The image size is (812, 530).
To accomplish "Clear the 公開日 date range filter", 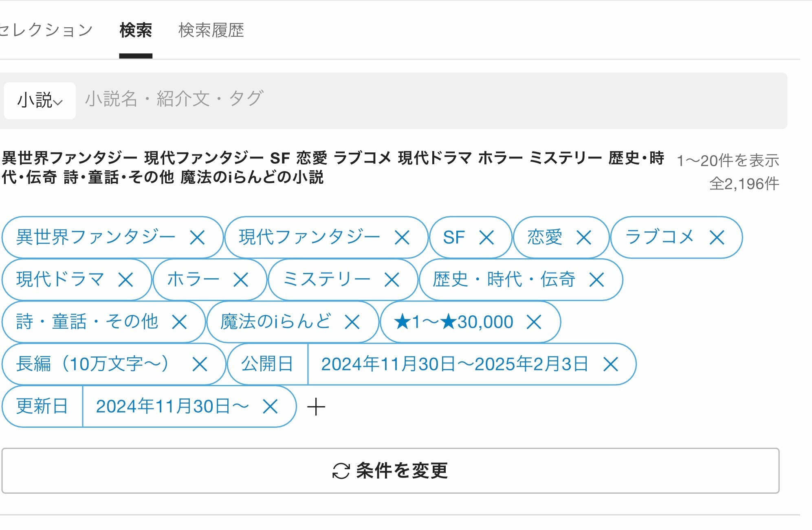I will click(x=611, y=364).
